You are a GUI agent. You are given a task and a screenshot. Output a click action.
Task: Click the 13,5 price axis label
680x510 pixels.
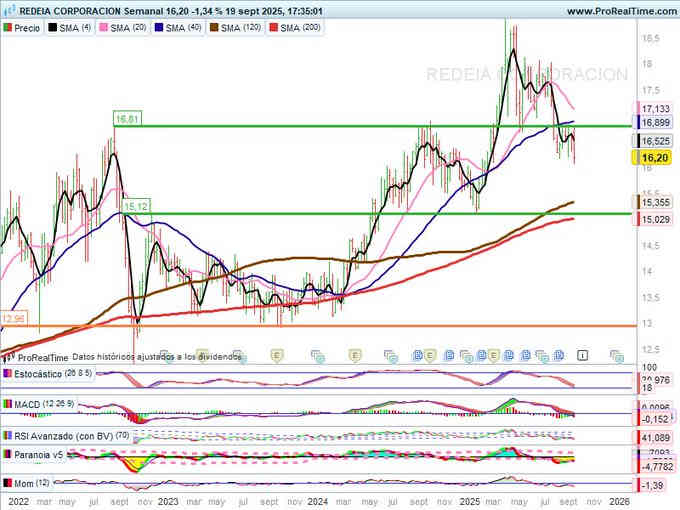pos(651,298)
